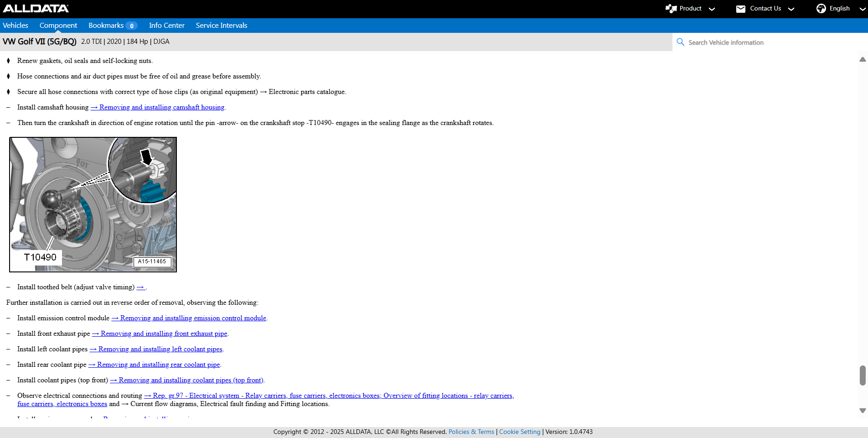Click the Bookmarks count badge
Image resolution: width=868 pixels, height=438 pixels.
click(x=131, y=26)
